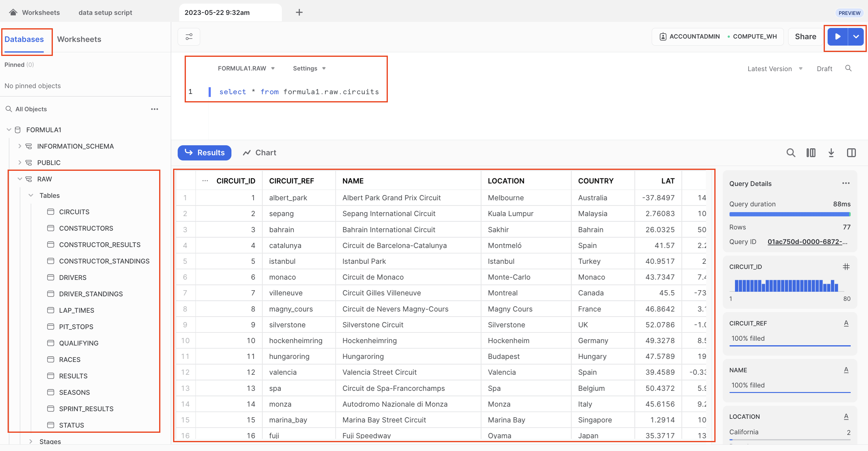The width and height of the screenshot is (868, 451).
Task: Download the query results
Action: click(831, 153)
